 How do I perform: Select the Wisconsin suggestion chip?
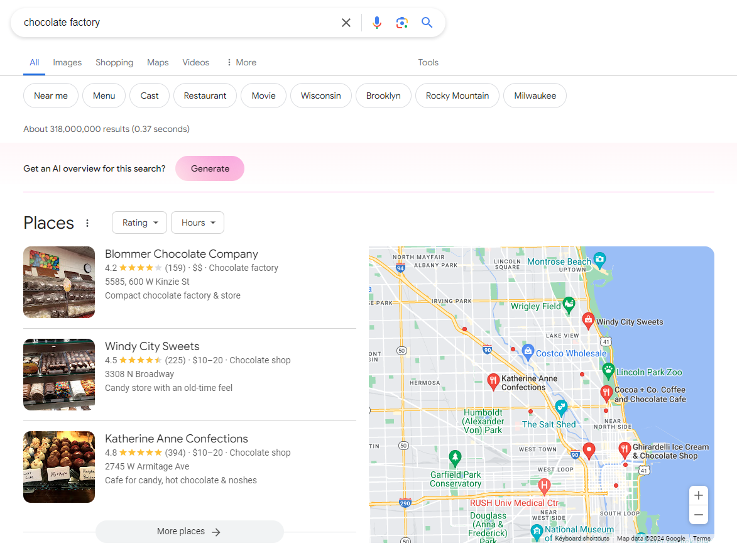[x=321, y=96]
